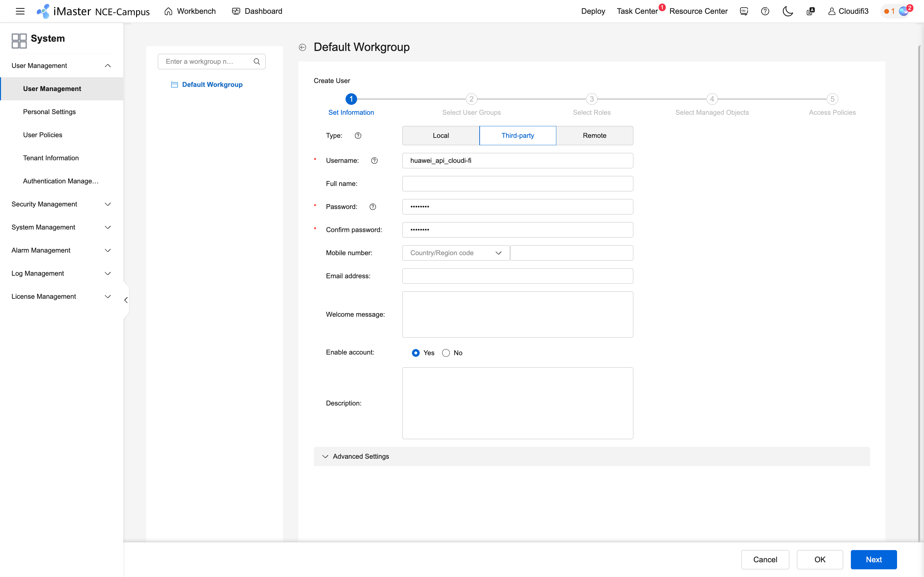Go to the Dashboard menu item
Screen dimensions: 924x577
pyautogui.click(x=257, y=11)
